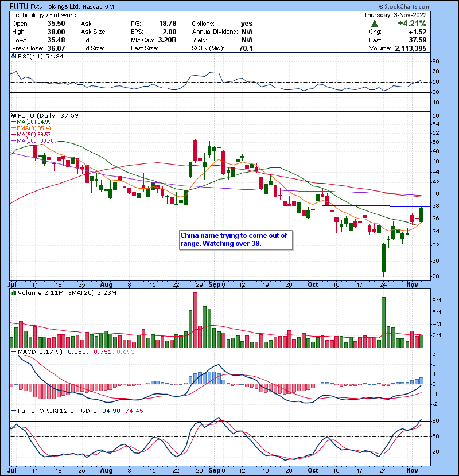Viewport: 459px width, 476px height.
Task: Click the MACD histogram value 0.693
Action: tap(126, 352)
